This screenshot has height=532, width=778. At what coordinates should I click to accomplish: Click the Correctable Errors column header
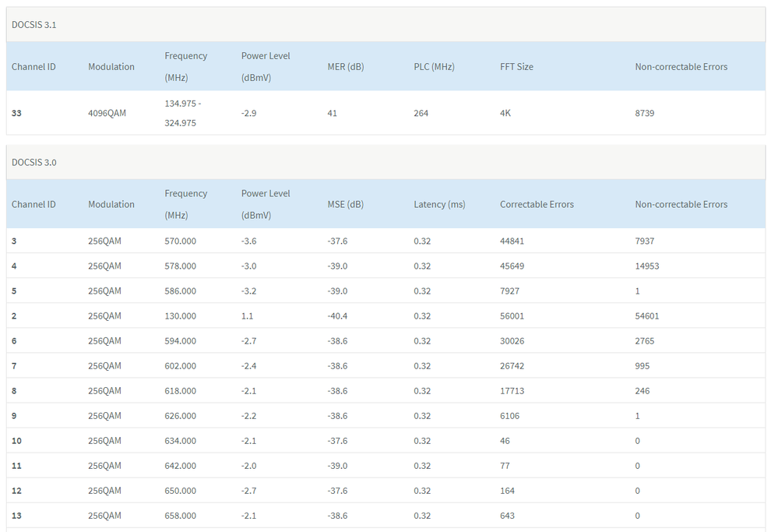coord(537,205)
